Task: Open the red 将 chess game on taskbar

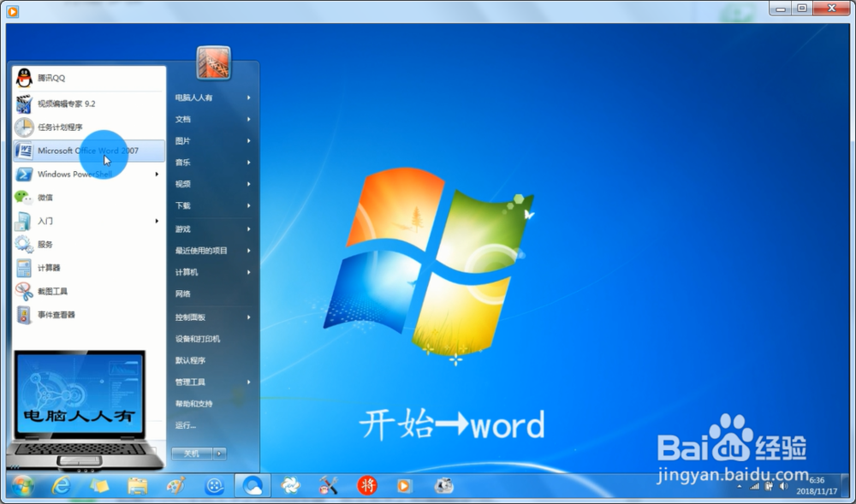Action: coord(367,485)
